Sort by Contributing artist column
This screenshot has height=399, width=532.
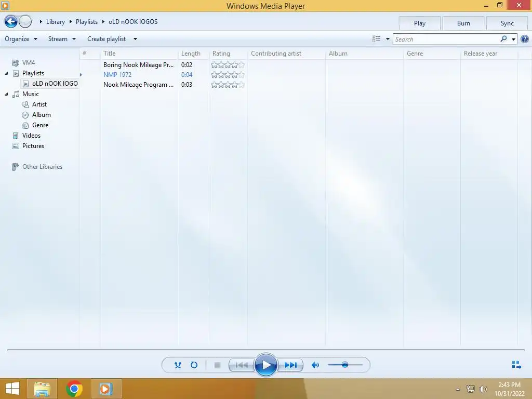coord(287,54)
